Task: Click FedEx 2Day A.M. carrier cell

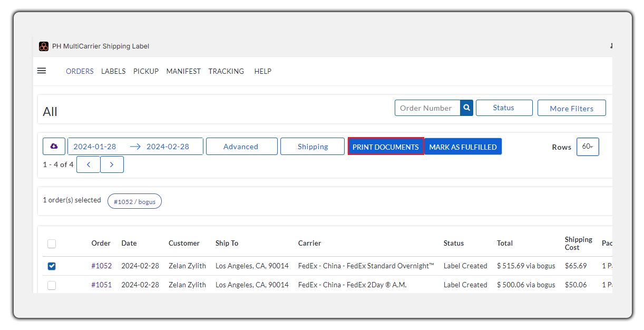Action: click(353, 285)
